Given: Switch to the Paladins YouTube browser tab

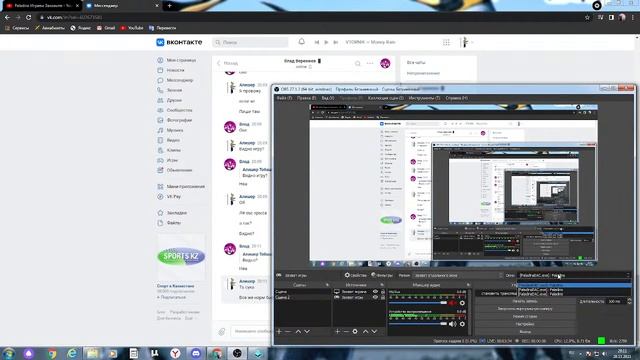Looking at the screenshot, I should coord(42,6).
